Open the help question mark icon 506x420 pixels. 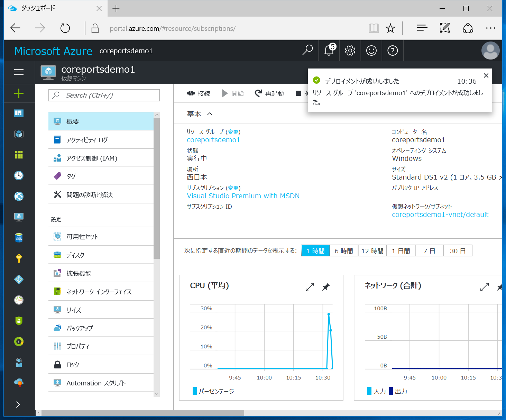click(x=393, y=51)
